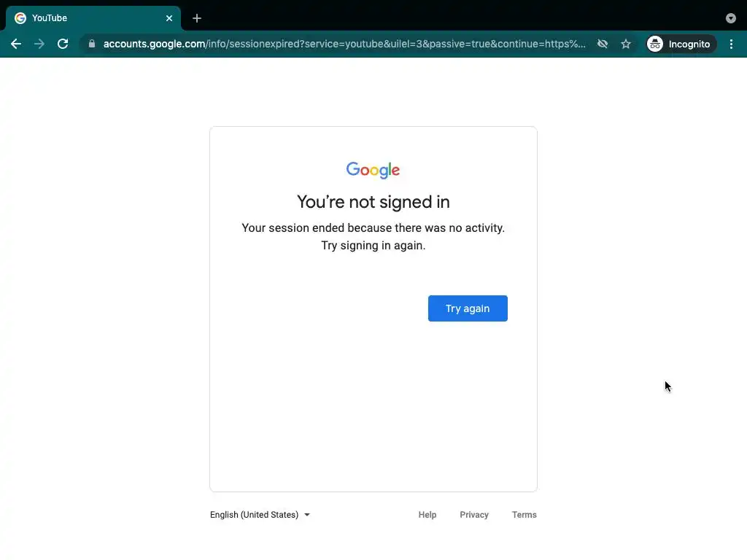Open the Privacy link
Screen dimensions: 747x560
474,515
